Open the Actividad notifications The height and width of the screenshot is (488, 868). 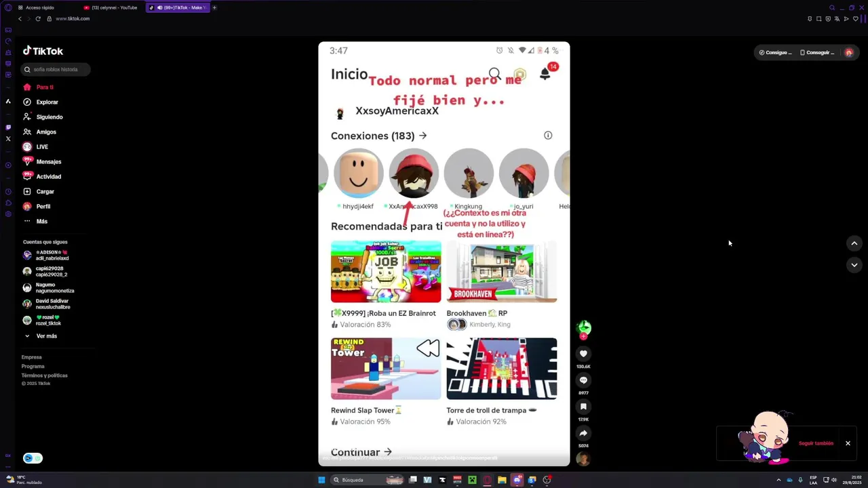tap(42, 176)
